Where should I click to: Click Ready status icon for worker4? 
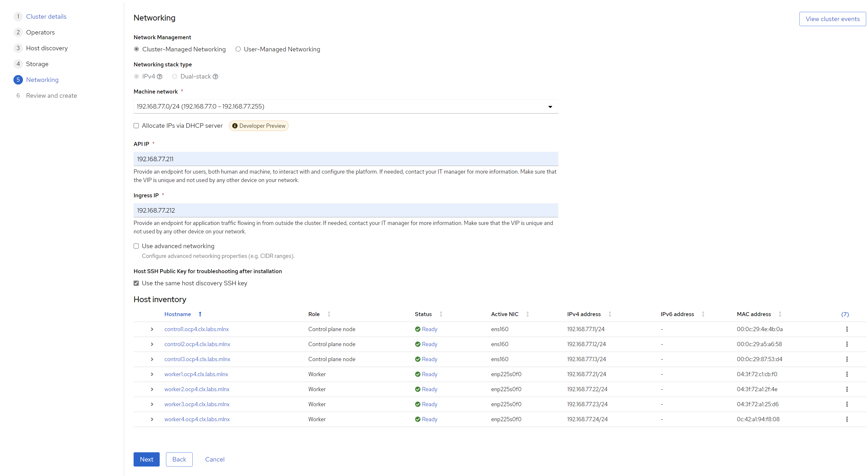coord(417,419)
